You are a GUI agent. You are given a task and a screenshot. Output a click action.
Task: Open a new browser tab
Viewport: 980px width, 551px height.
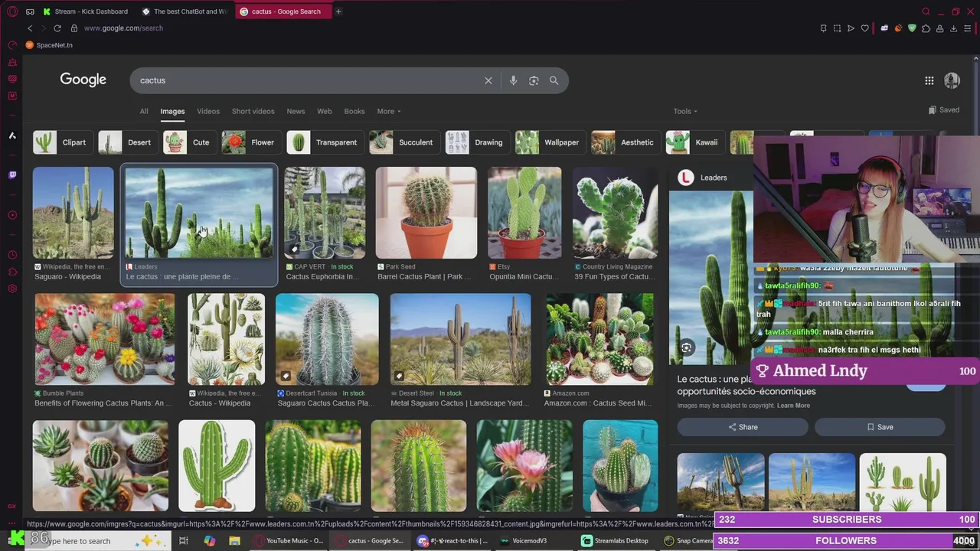(338, 11)
